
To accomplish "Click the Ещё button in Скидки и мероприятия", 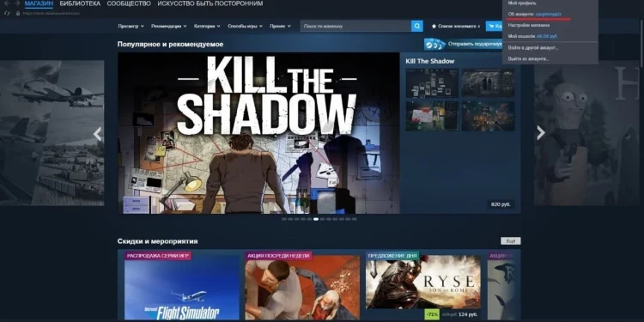I will tap(511, 241).
